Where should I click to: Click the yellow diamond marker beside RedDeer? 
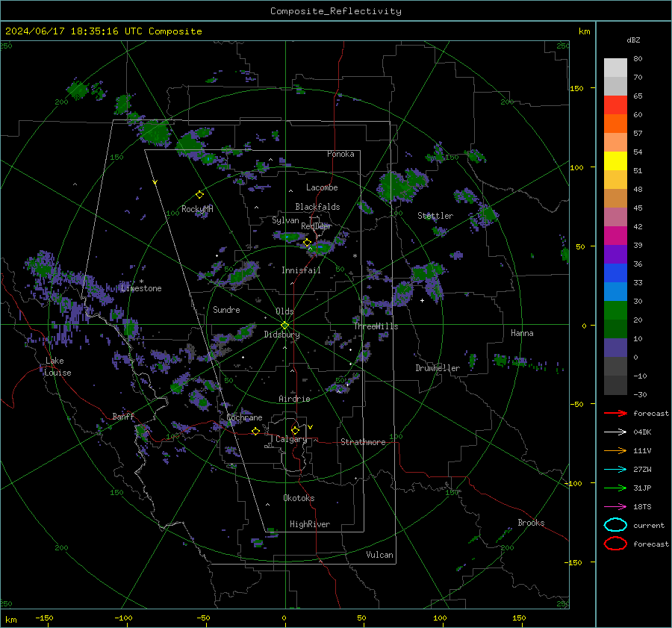(307, 243)
